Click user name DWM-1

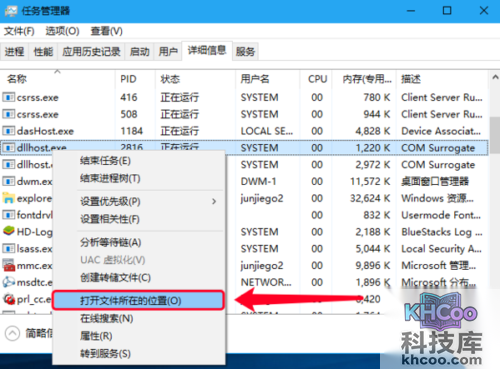point(259,181)
